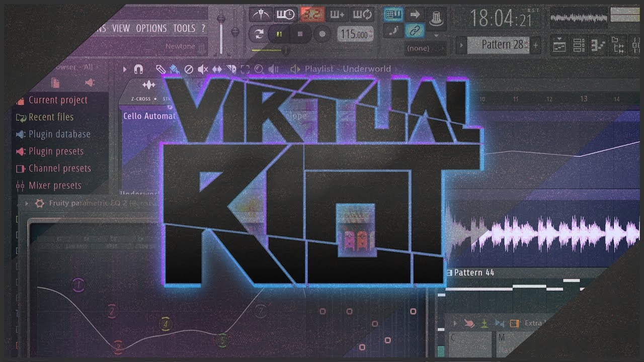Image resolution: width=644 pixels, height=362 pixels.
Task: Open the ? help menu
Action: (203, 28)
